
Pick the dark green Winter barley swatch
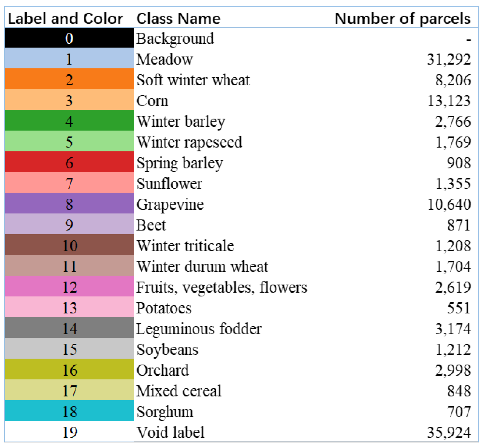pyautogui.click(x=69, y=121)
